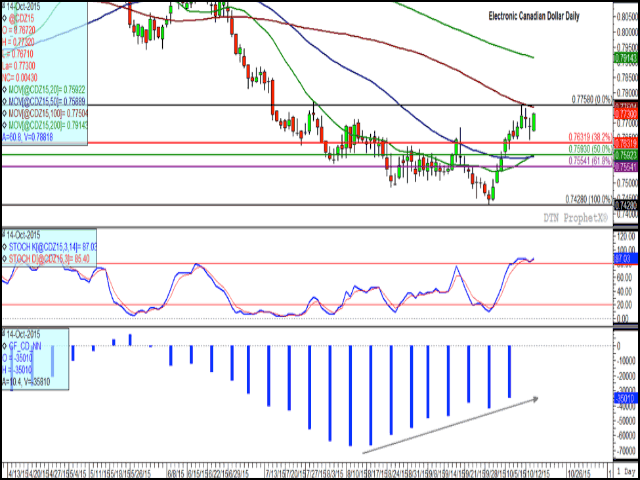Click diamond marker beside MOV[@CDZ15,100] entry
This screenshot has width=640, height=480.
[x=4, y=111]
